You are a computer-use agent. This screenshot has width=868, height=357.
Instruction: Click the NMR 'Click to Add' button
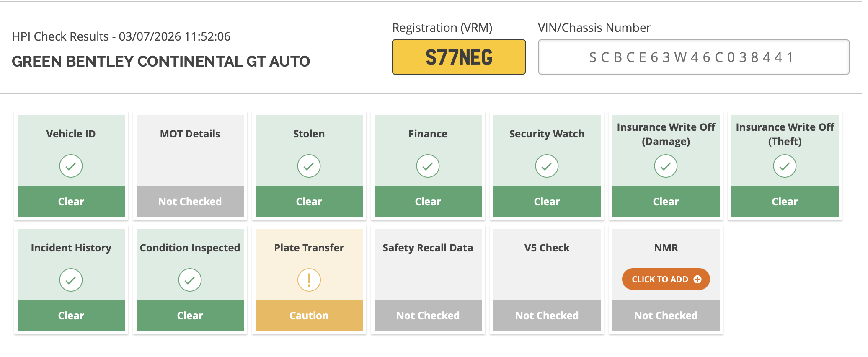(x=666, y=279)
